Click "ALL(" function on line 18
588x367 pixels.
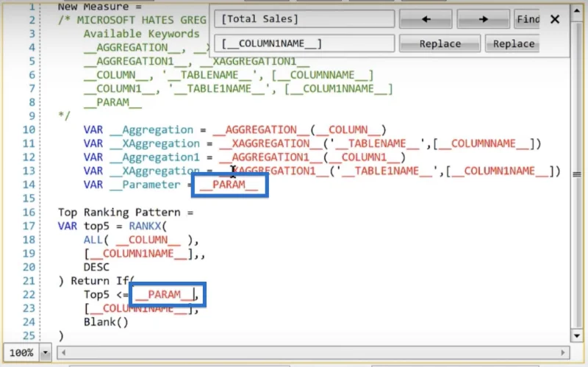click(96, 240)
